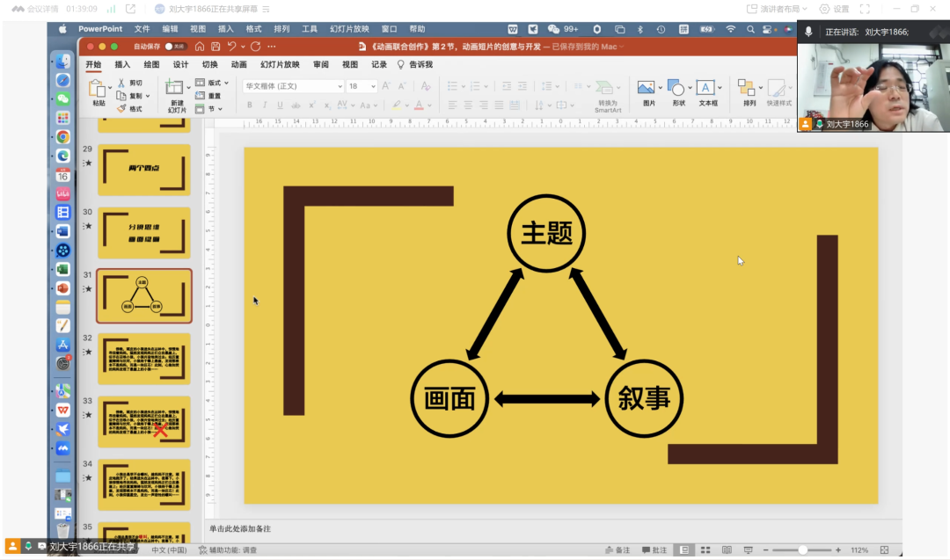
Task: Insert a picture via 图片 icon
Action: pyautogui.click(x=647, y=88)
